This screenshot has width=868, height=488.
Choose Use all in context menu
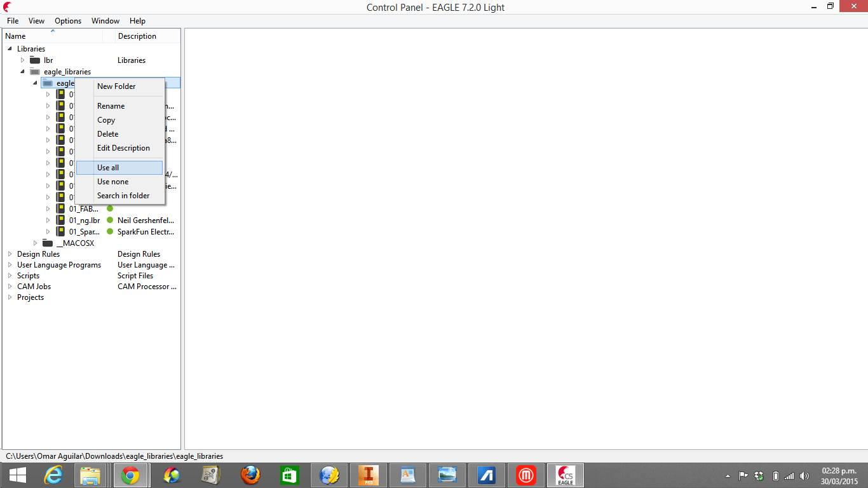coord(119,168)
